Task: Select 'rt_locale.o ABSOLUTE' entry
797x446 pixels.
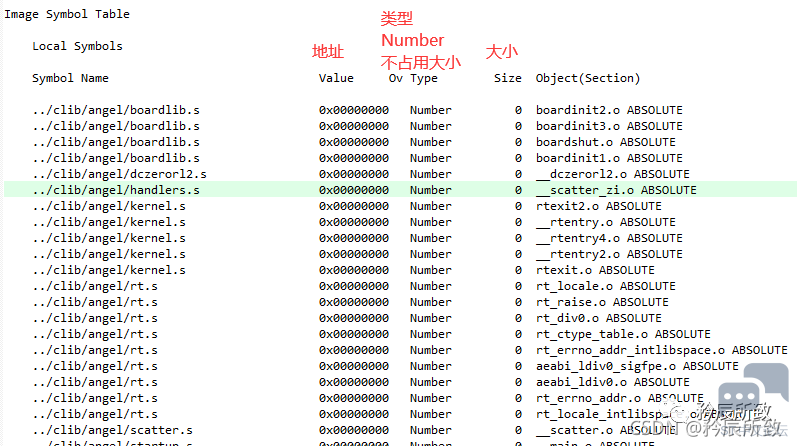Action: pos(605,286)
